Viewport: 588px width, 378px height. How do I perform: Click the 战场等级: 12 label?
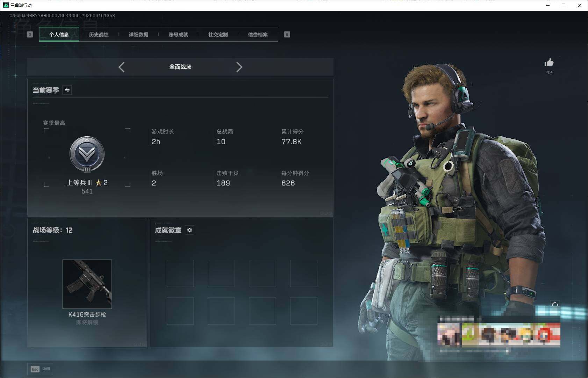53,230
